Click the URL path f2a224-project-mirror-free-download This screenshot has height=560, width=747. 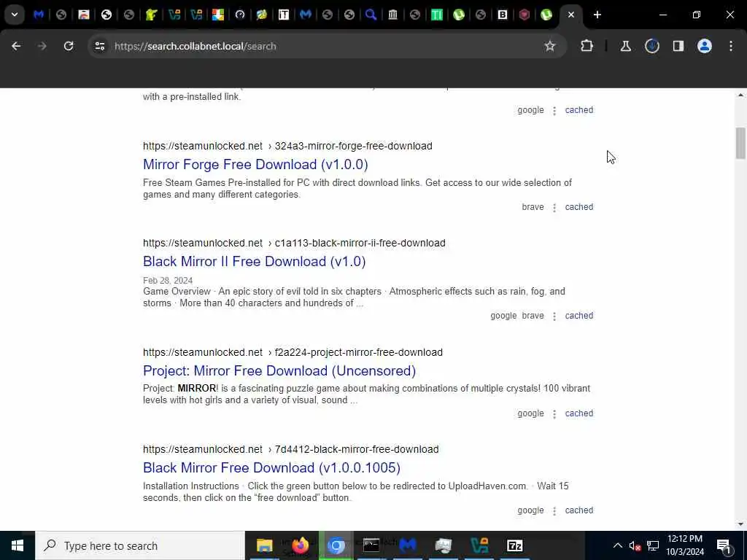[x=359, y=352]
